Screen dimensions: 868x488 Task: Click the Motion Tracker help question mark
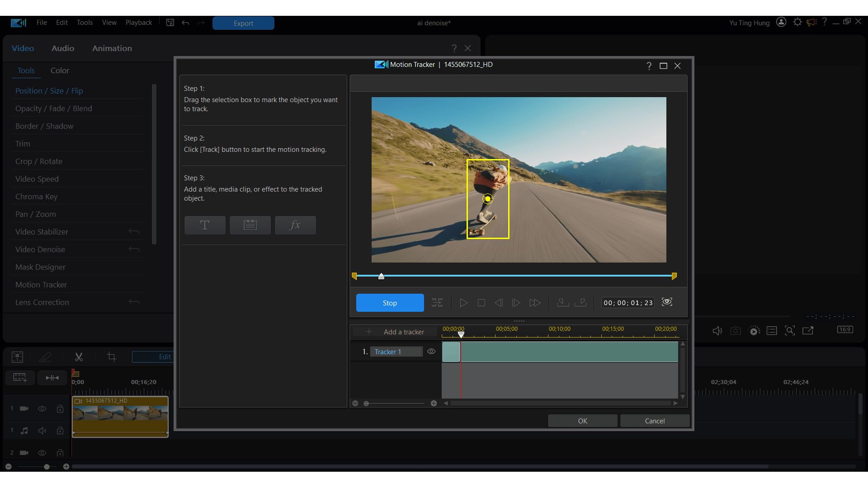point(649,66)
